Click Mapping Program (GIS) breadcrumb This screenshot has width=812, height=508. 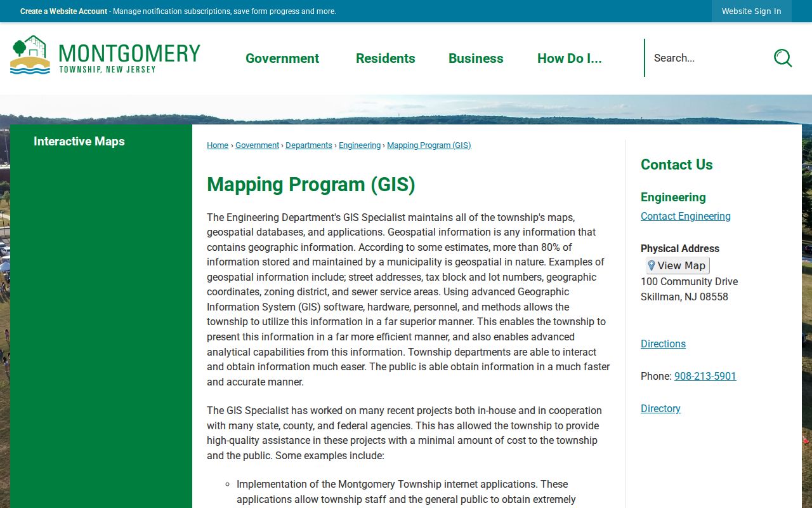coord(429,145)
